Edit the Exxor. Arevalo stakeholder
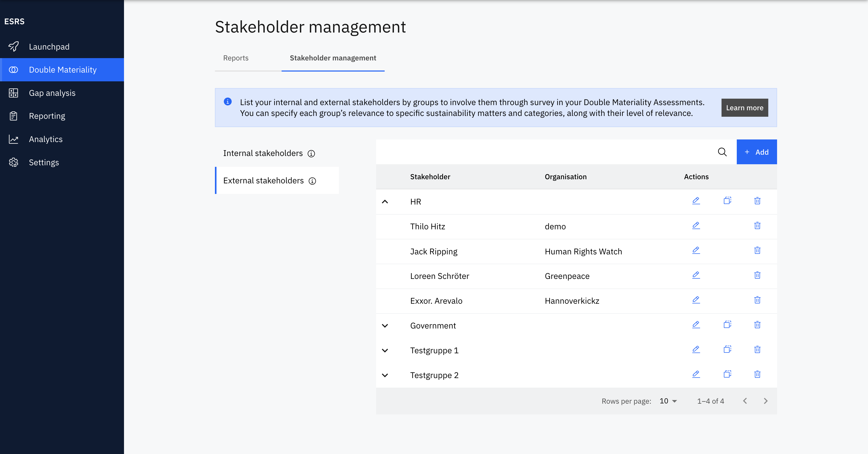 coord(696,300)
